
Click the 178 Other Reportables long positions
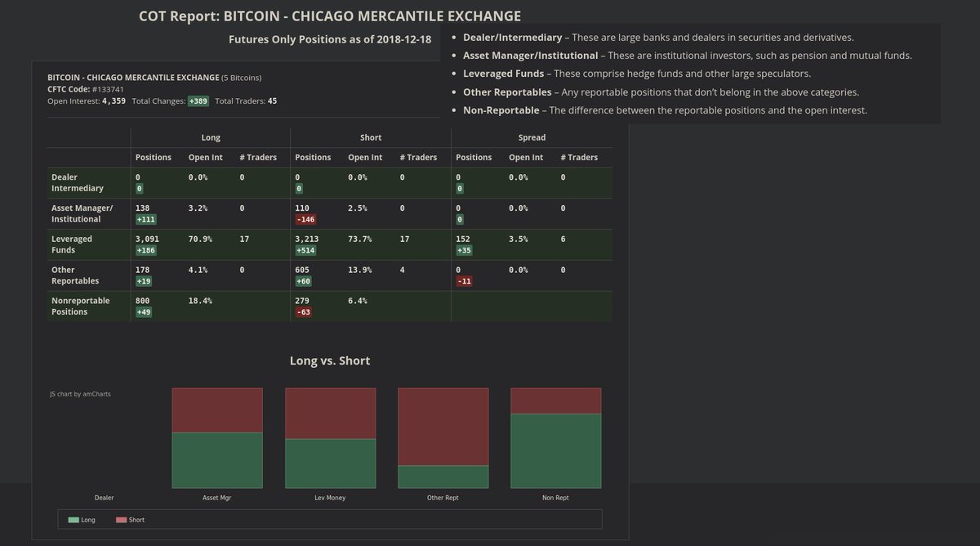click(143, 270)
